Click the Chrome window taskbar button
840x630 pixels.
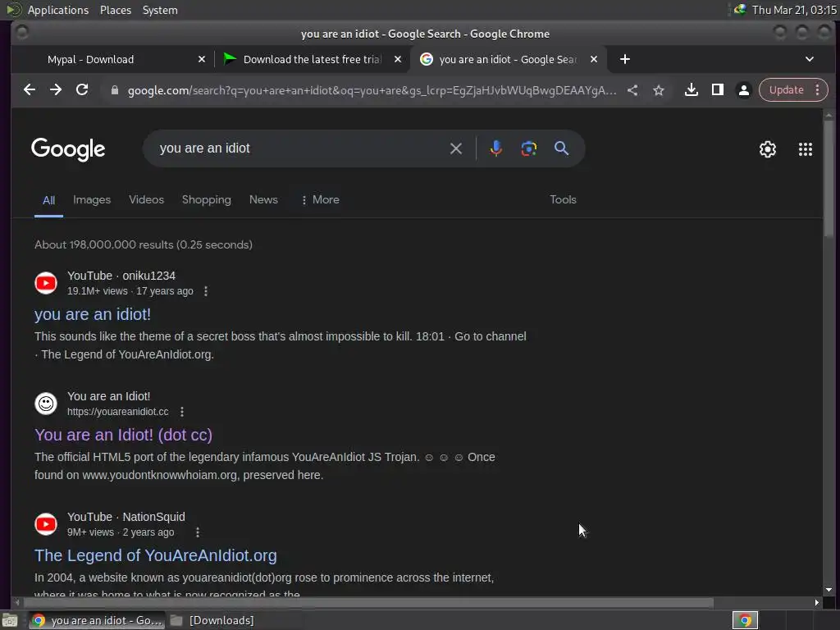(x=97, y=620)
